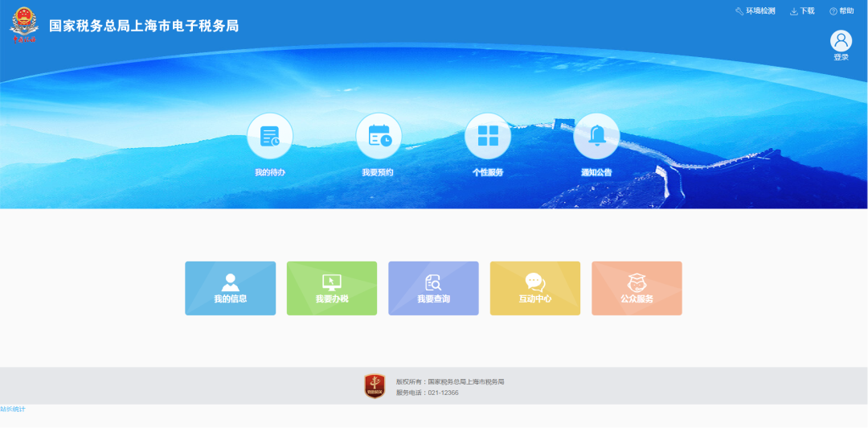
Task: Open the 我的待办 circular icon
Action: pyautogui.click(x=269, y=136)
